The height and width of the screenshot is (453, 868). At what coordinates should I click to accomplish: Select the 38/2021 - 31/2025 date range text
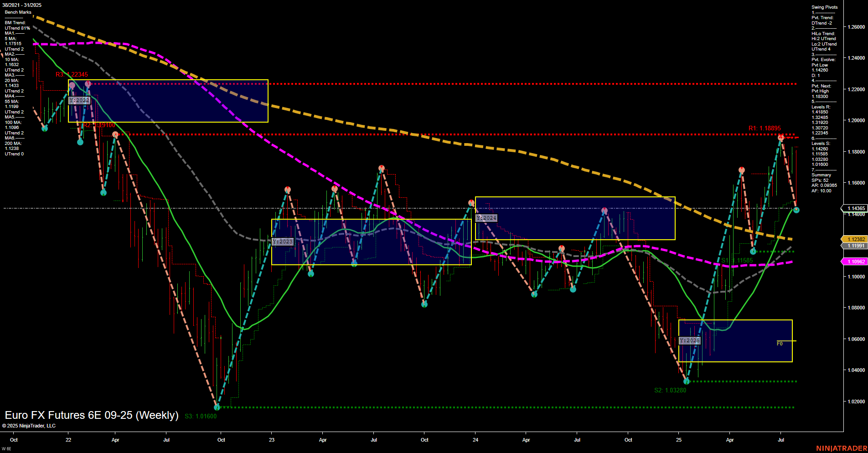[22, 5]
